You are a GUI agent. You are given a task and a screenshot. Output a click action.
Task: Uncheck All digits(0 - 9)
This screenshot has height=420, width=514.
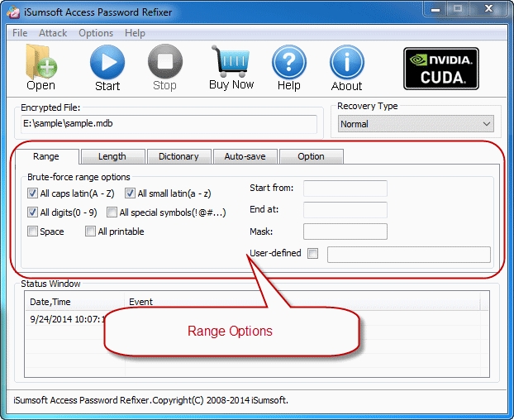32,212
